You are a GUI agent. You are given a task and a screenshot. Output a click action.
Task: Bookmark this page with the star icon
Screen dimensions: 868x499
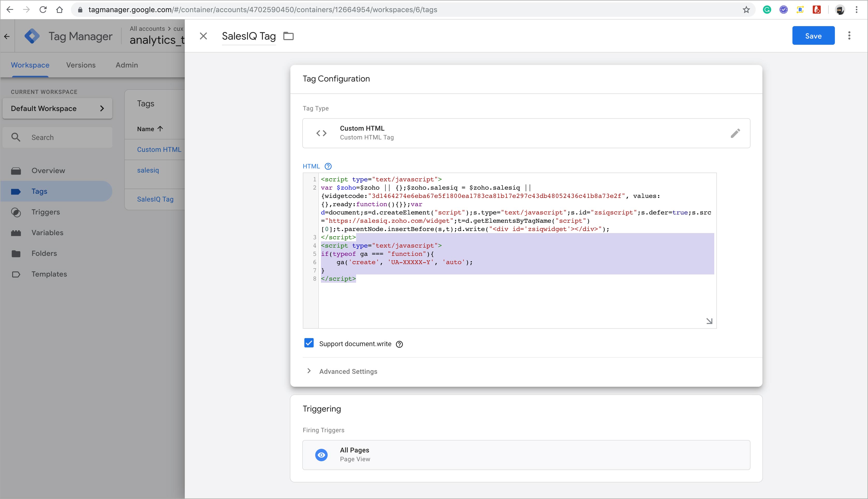[746, 10]
